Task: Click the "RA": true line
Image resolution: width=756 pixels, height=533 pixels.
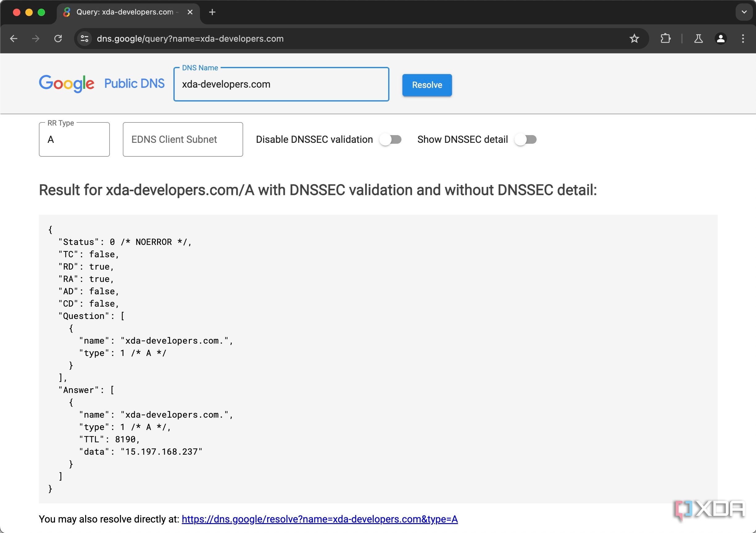Action: (x=86, y=279)
